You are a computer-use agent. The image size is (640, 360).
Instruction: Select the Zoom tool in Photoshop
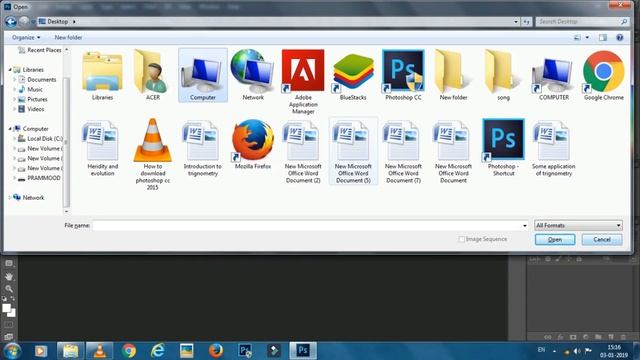(x=9, y=289)
